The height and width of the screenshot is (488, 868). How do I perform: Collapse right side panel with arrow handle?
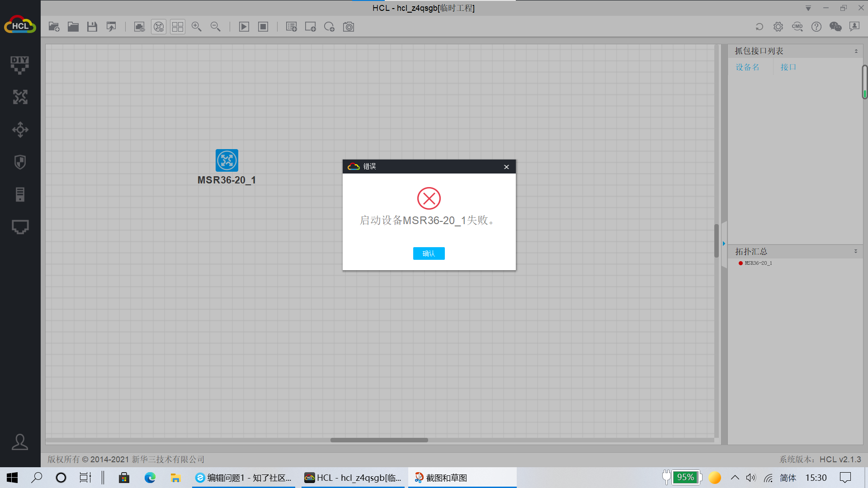coord(724,244)
